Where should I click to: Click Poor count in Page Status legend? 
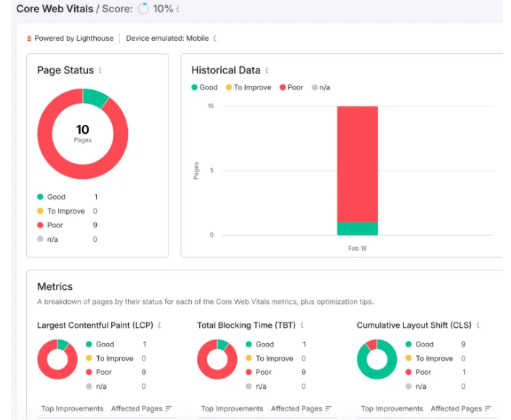click(x=95, y=225)
